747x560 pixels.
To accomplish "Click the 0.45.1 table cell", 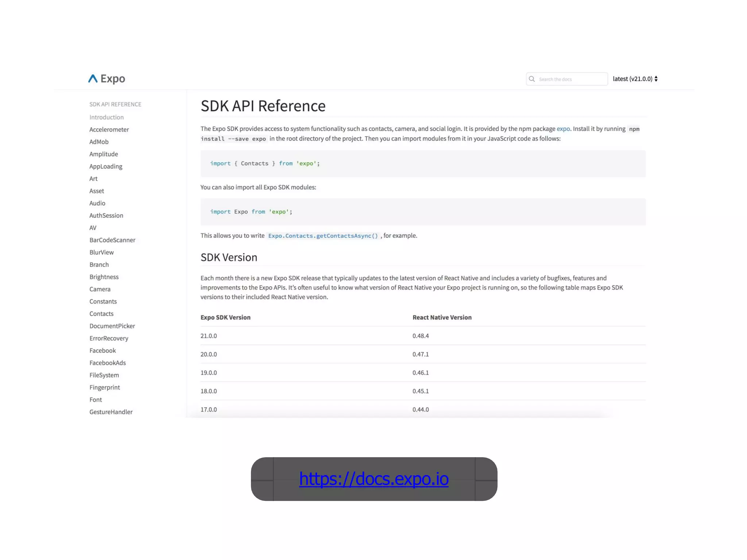I will (x=421, y=391).
